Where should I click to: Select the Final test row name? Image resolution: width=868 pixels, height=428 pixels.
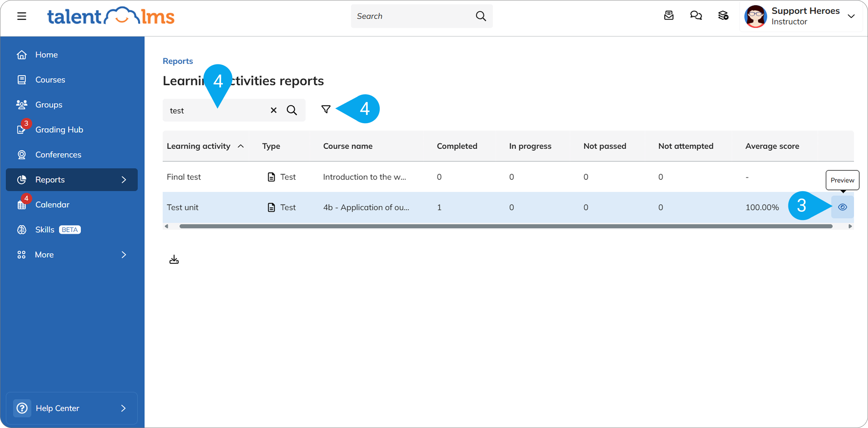184,177
